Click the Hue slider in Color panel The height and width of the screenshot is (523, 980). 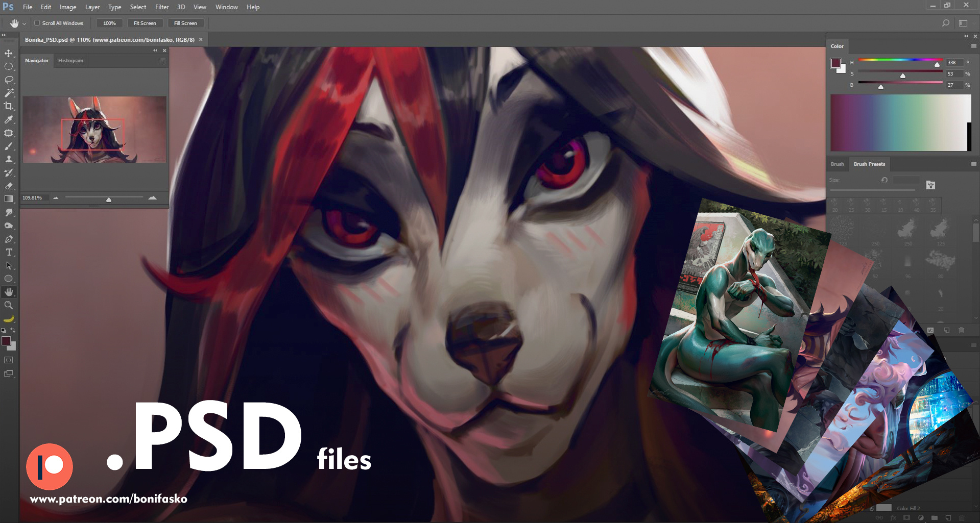(x=900, y=61)
